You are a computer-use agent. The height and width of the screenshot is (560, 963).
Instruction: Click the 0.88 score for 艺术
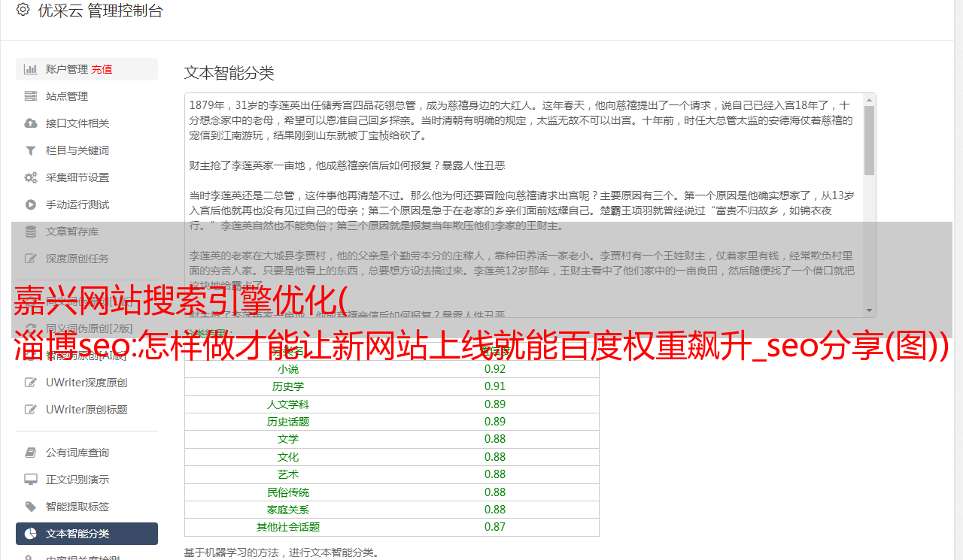pyautogui.click(x=495, y=474)
